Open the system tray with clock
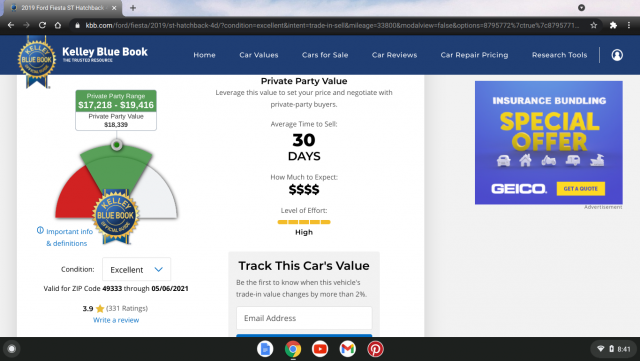Screen dimensions: 640x361 point(613,349)
